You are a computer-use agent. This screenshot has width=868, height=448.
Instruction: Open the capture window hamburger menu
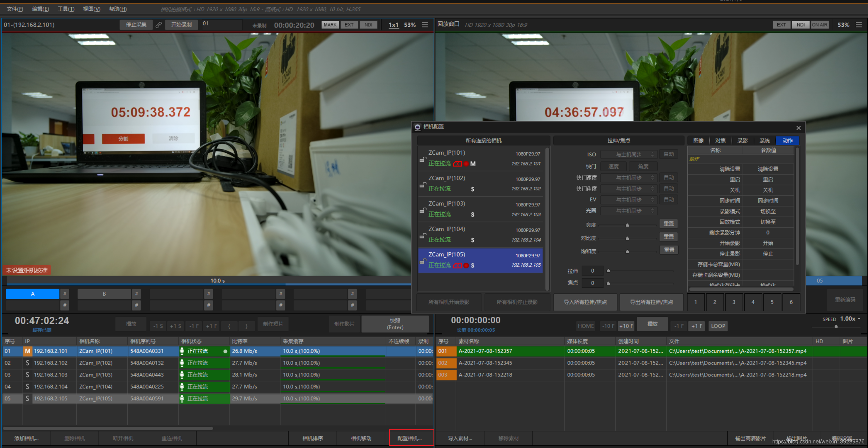click(425, 25)
